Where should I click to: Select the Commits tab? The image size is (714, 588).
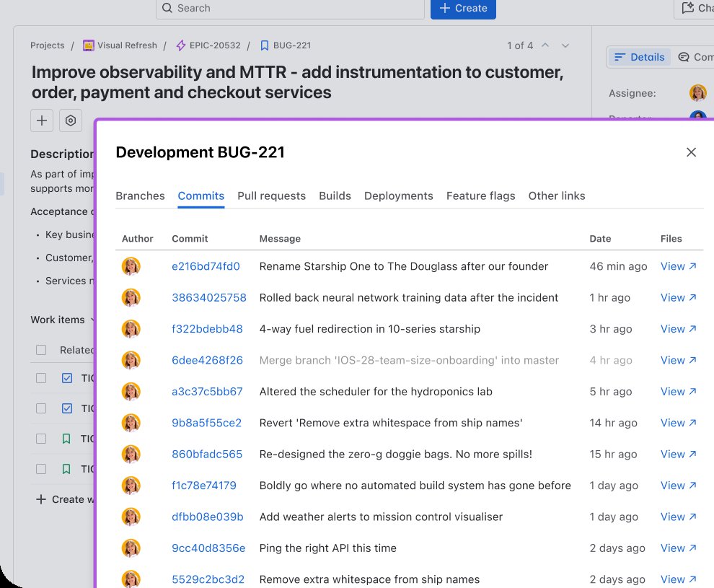click(x=200, y=196)
